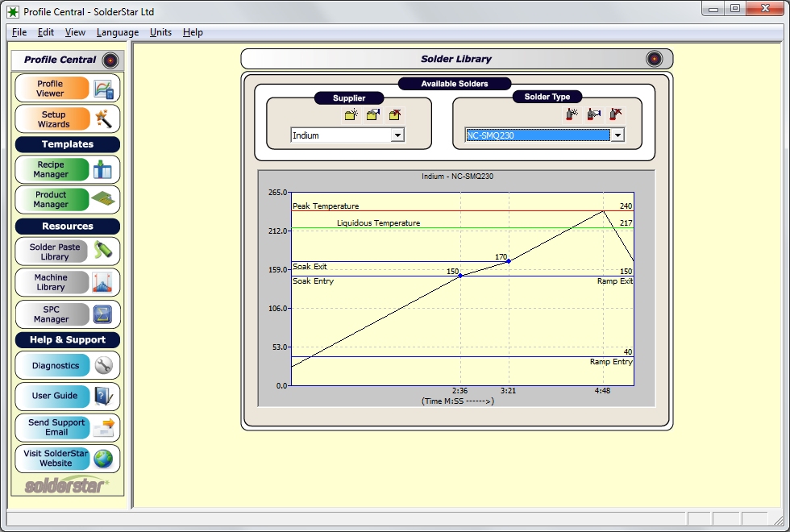Image resolution: width=790 pixels, height=532 pixels.
Task: Click the Send Support Email envelope icon
Action: tap(104, 427)
